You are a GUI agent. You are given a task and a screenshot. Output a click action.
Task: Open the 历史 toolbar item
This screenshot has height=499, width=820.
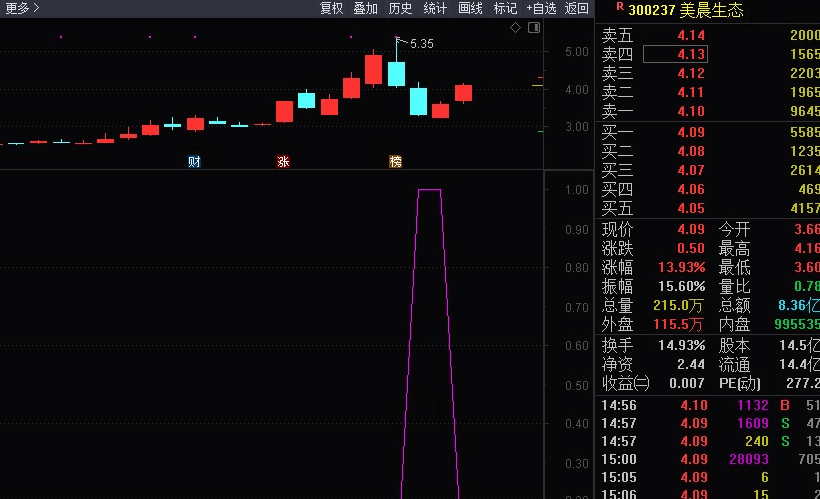[400, 8]
